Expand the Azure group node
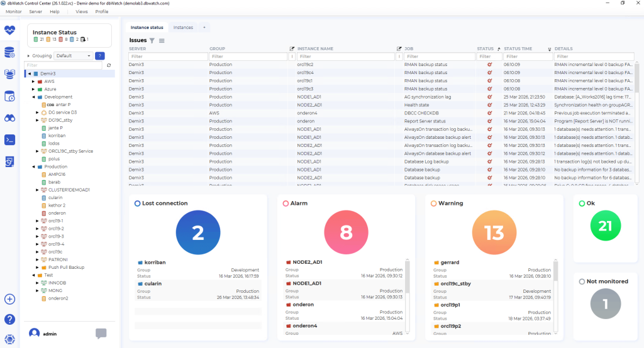This screenshot has height=348, width=644. (33, 89)
